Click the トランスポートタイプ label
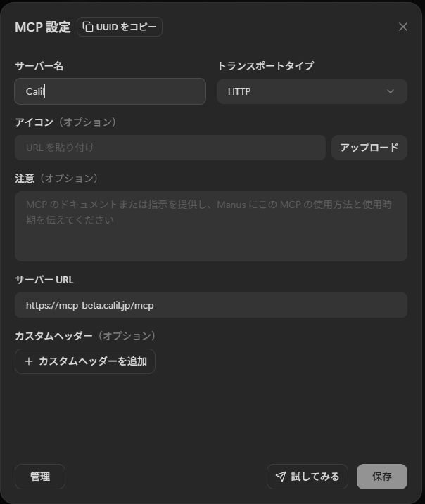This screenshot has width=425, height=504. coord(265,66)
